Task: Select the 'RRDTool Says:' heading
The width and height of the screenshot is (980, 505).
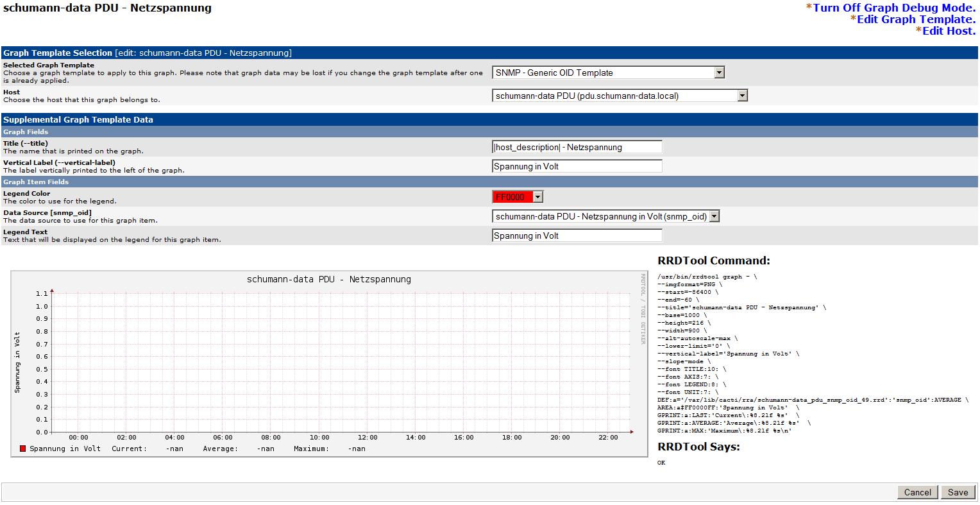Action: (698, 447)
